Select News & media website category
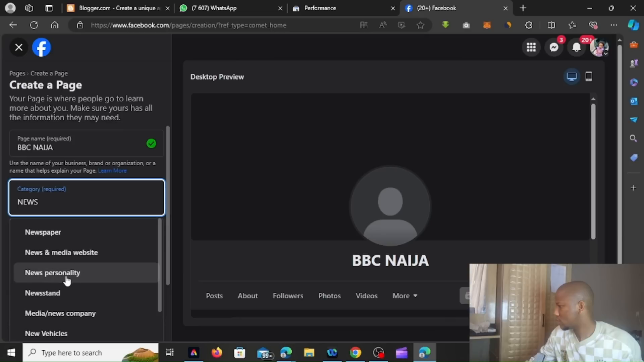Viewport: 644px width, 362px height. 85,252
